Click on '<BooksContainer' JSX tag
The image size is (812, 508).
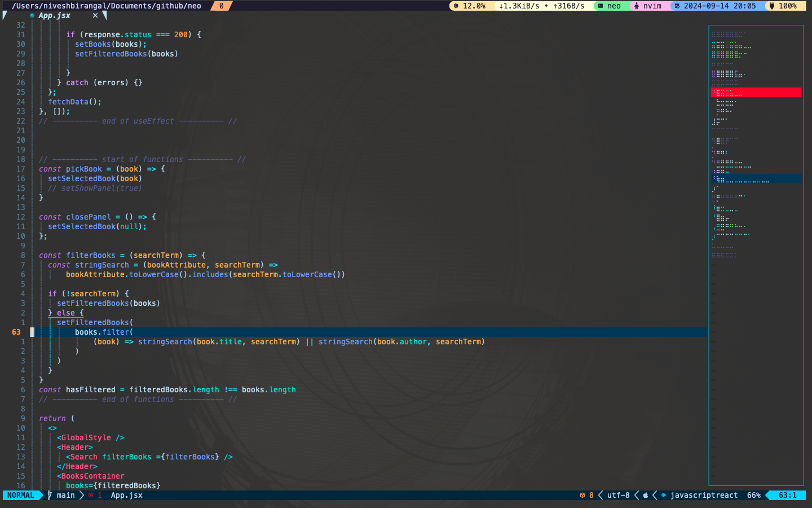pyautogui.click(x=91, y=476)
